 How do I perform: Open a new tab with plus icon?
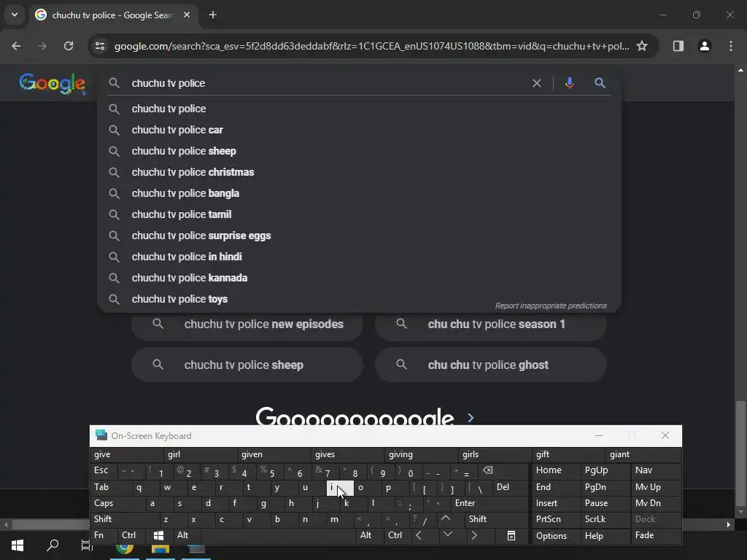point(213,15)
